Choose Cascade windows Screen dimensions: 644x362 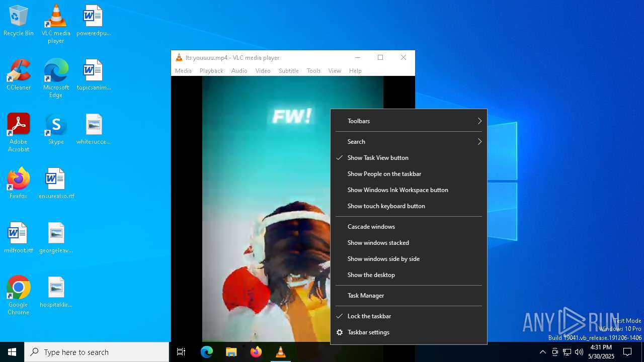(409, 227)
